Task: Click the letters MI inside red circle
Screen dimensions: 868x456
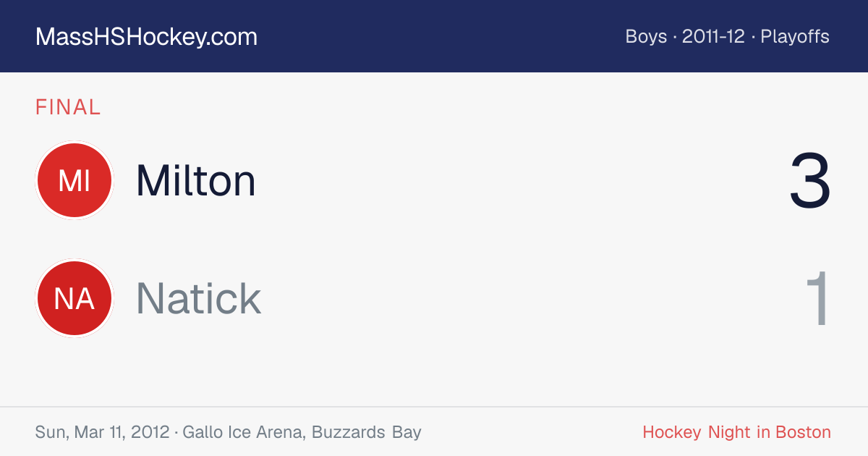Action: (75, 180)
